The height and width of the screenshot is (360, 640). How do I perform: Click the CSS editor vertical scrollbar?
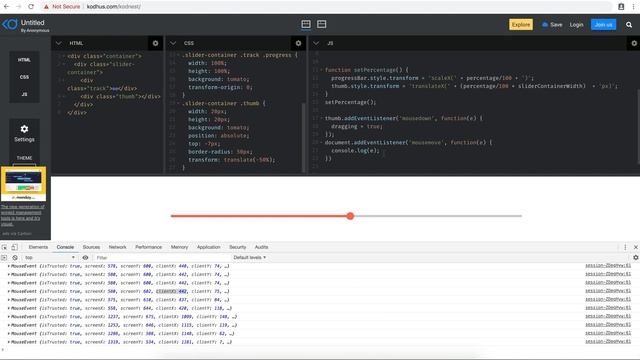[x=303, y=138]
